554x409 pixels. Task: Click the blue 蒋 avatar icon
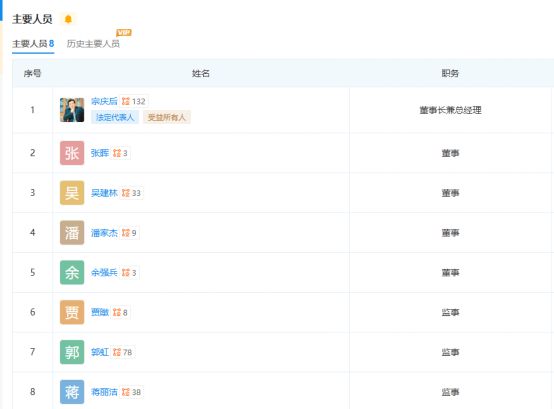(x=72, y=392)
